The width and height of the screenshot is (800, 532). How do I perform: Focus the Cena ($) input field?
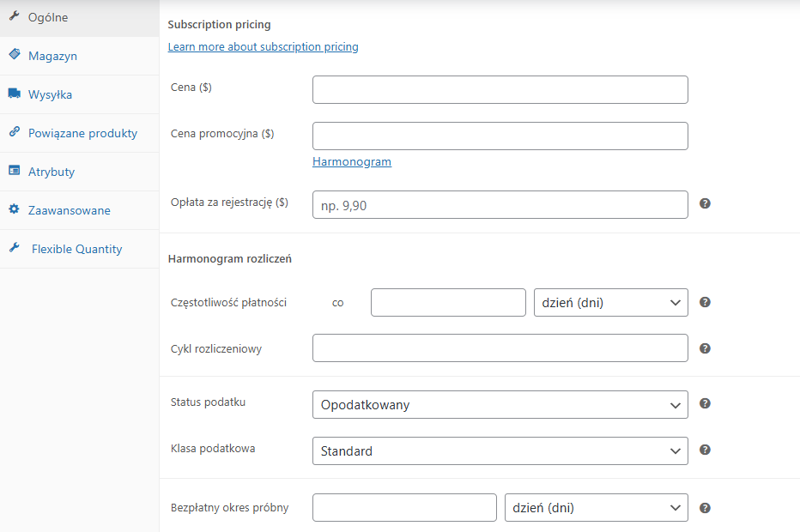[500, 90]
